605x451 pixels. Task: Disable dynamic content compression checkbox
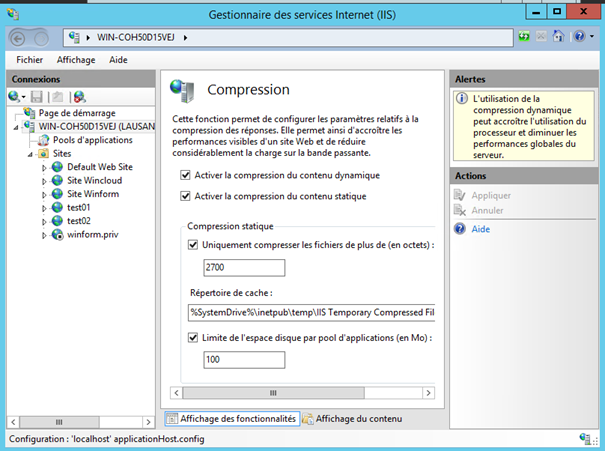point(185,175)
